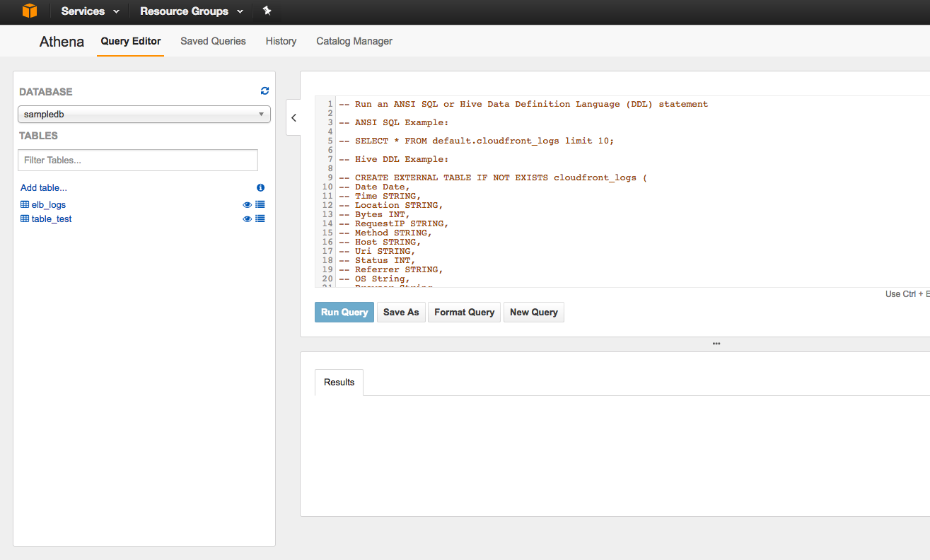Click the SELECT * FROM line in the editor
This screenshot has height=560, width=930.
coord(477,141)
